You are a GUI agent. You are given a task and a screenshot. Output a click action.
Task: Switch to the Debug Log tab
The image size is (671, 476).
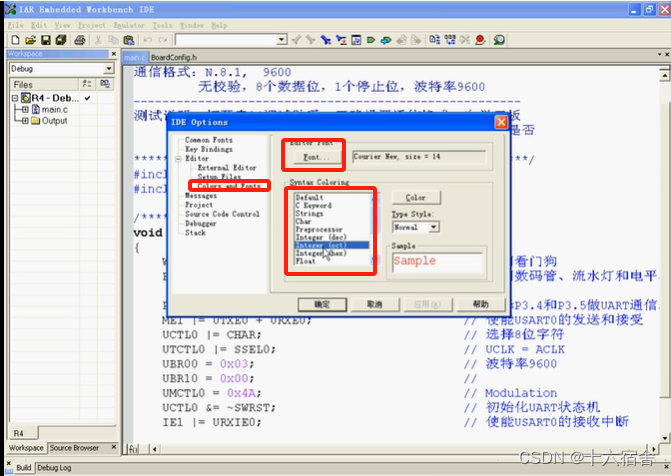(x=54, y=467)
